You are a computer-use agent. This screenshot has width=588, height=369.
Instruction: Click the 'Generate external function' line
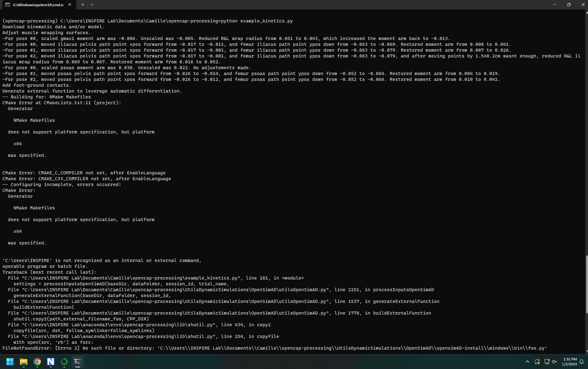(x=92, y=91)
